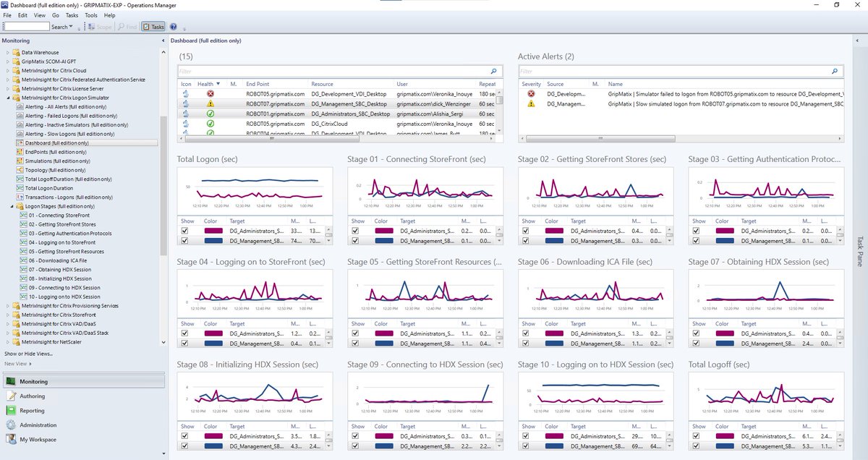Click the Help question-mark toolbar icon
Screen dimensions: 868x460
pyautogui.click(x=174, y=27)
